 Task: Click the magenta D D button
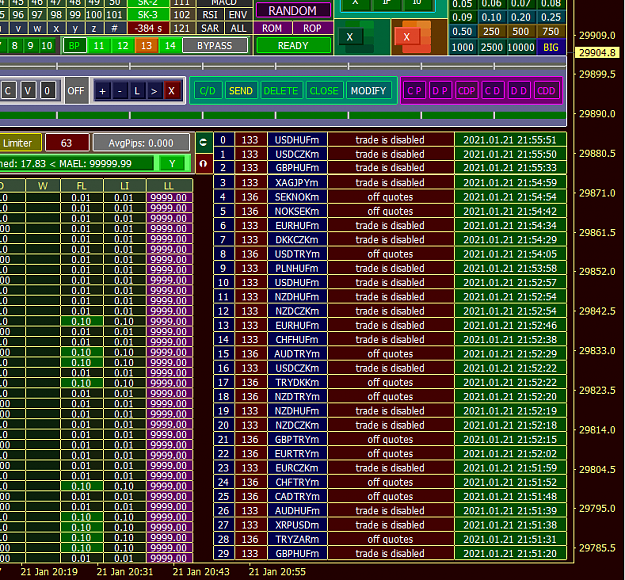519,91
